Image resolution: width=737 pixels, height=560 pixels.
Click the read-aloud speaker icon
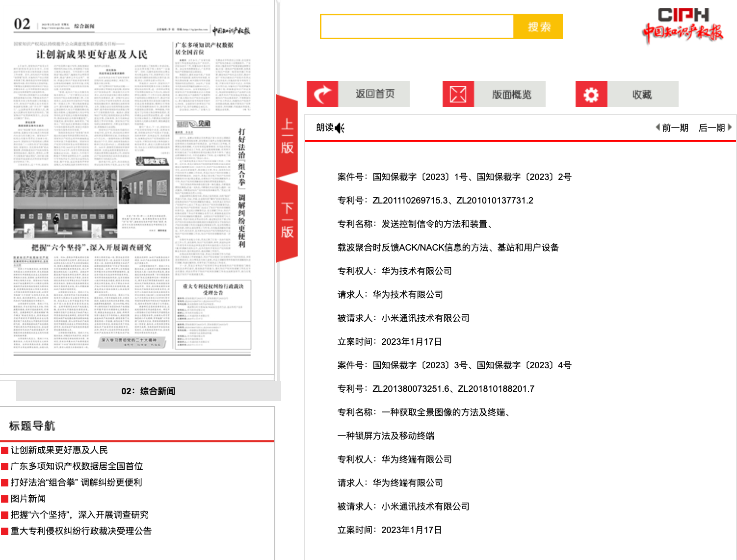(340, 128)
